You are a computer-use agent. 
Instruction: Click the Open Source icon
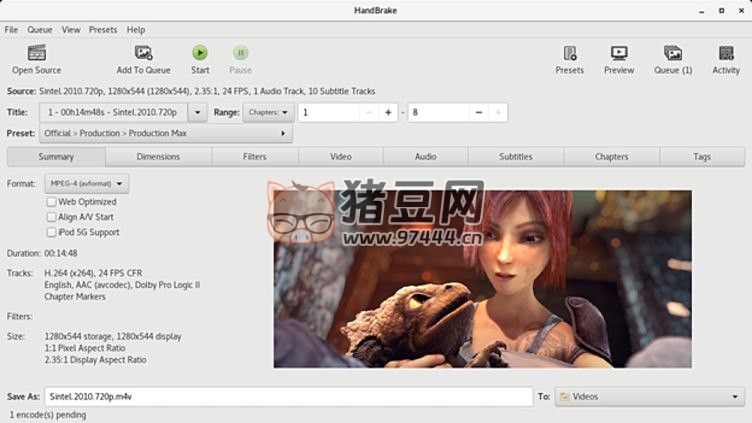(37, 53)
